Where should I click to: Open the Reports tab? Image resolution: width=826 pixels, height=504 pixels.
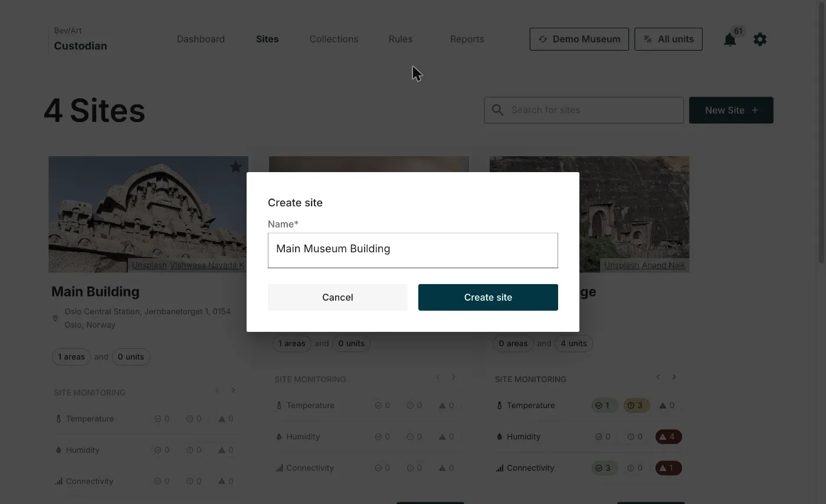click(467, 39)
